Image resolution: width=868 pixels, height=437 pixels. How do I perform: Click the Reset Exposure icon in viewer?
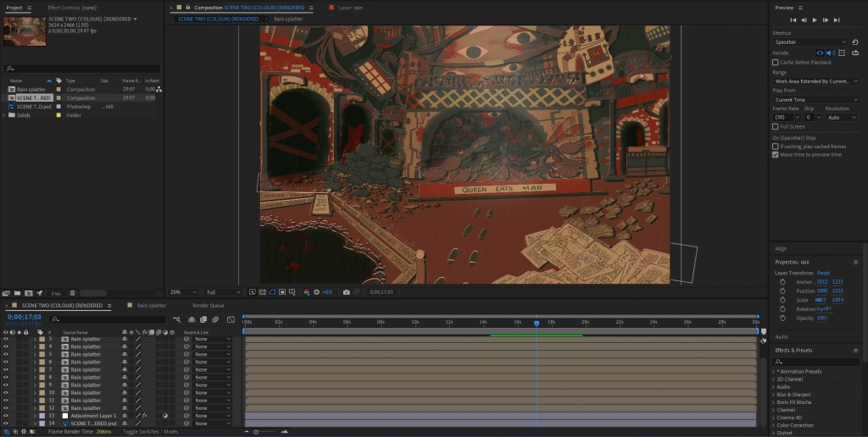[317, 292]
